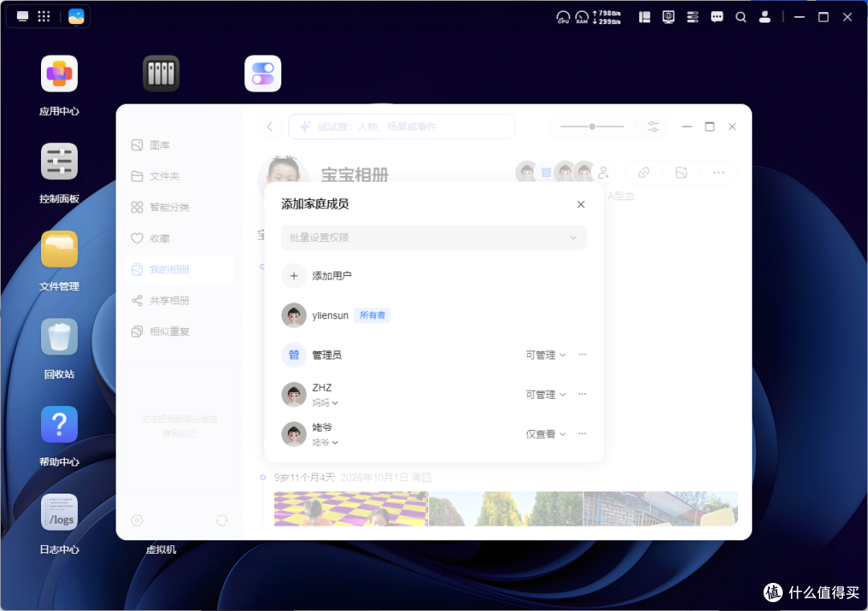Open the task list icon in the top bar
This screenshot has width=868, height=611.
tap(693, 17)
